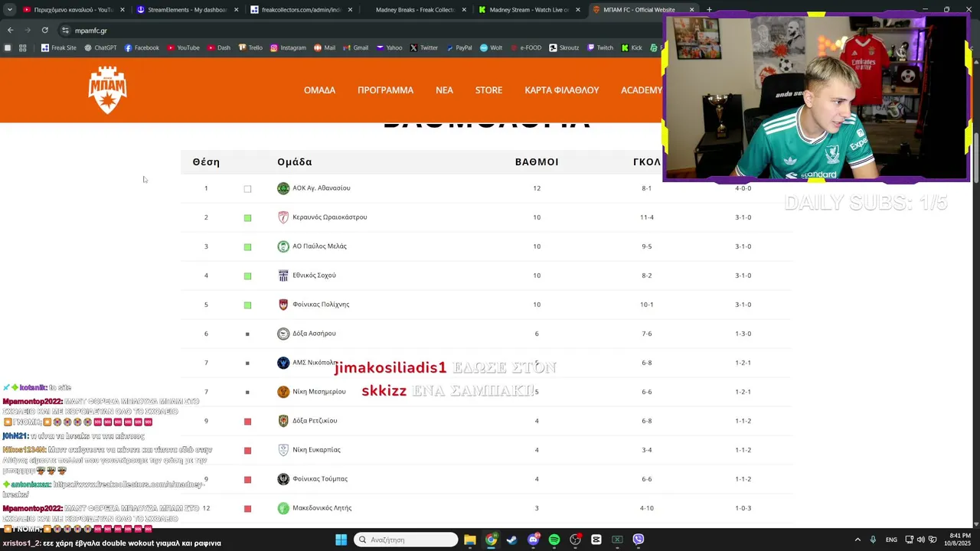Switch to the Madney Breaks tab

pos(414,10)
